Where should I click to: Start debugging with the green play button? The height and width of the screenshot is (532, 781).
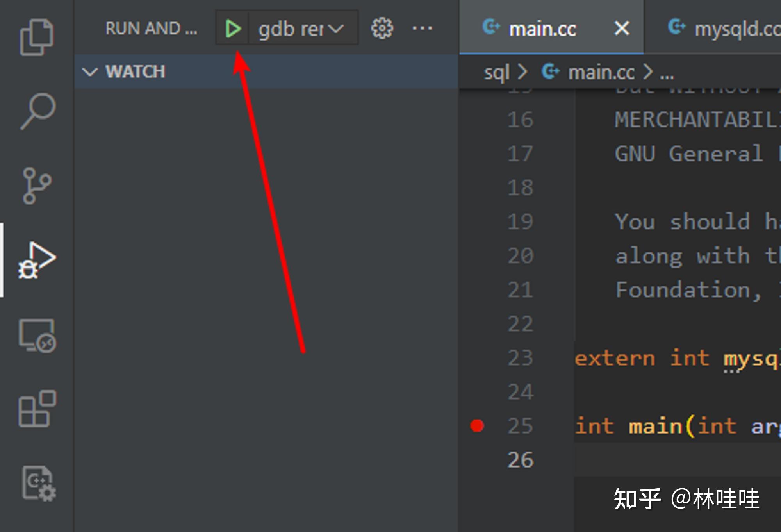pyautogui.click(x=233, y=28)
